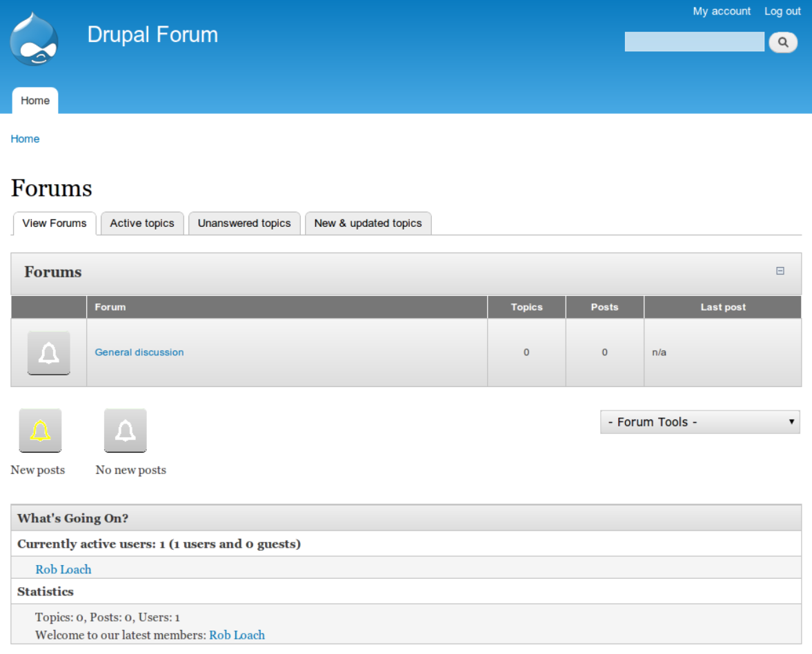This screenshot has height=654, width=812.
Task: Click the search magnifier button
Action: click(x=783, y=42)
